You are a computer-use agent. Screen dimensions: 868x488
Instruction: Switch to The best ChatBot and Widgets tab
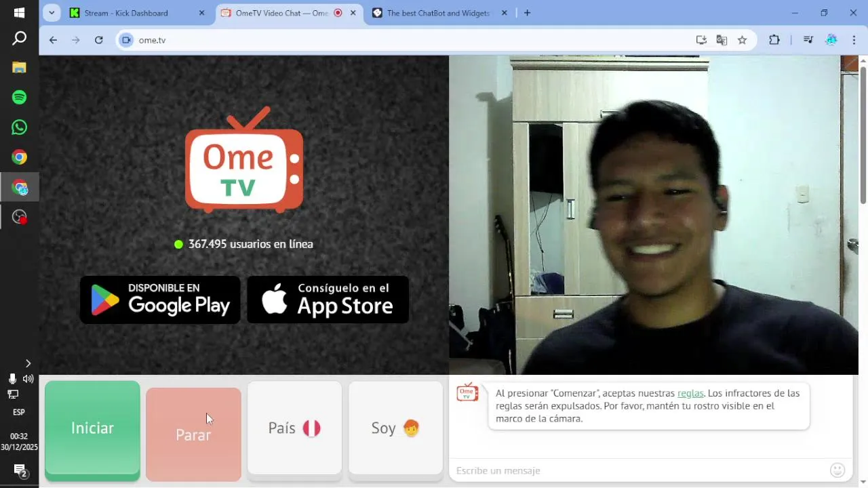click(x=439, y=13)
